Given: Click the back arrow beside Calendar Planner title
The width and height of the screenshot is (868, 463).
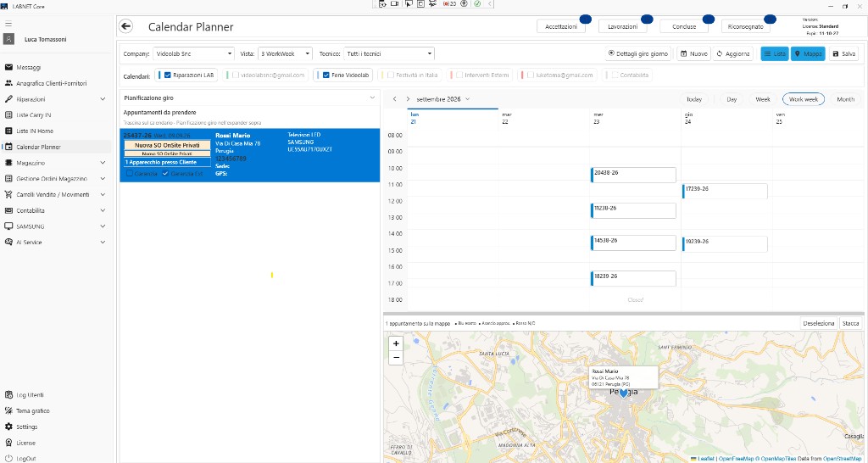Looking at the screenshot, I should click(x=126, y=26).
